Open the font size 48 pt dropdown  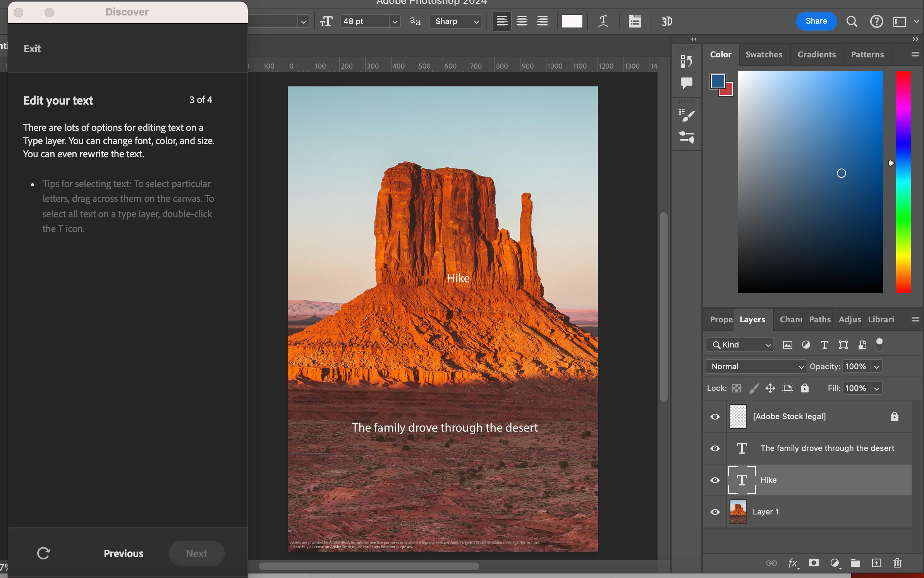pyautogui.click(x=395, y=22)
